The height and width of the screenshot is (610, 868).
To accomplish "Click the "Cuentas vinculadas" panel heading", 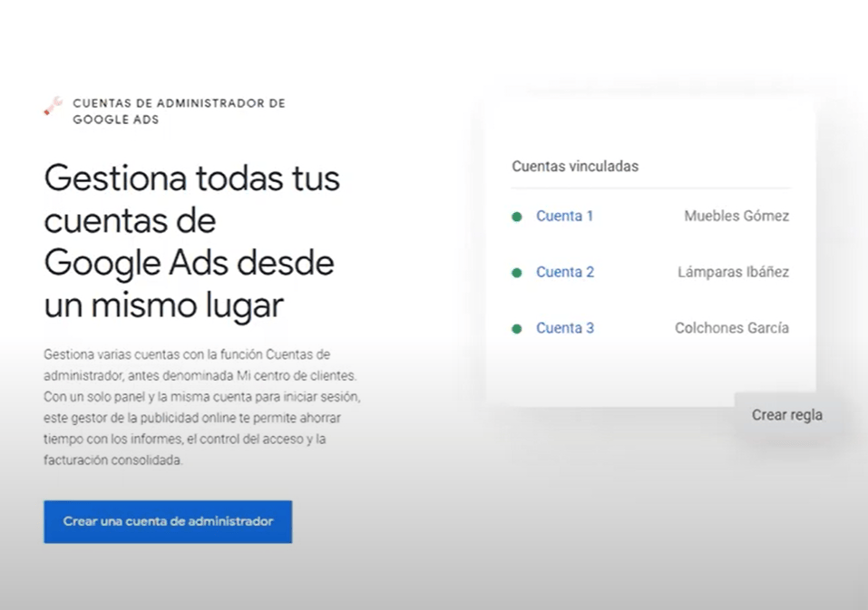I will (x=576, y=166).
